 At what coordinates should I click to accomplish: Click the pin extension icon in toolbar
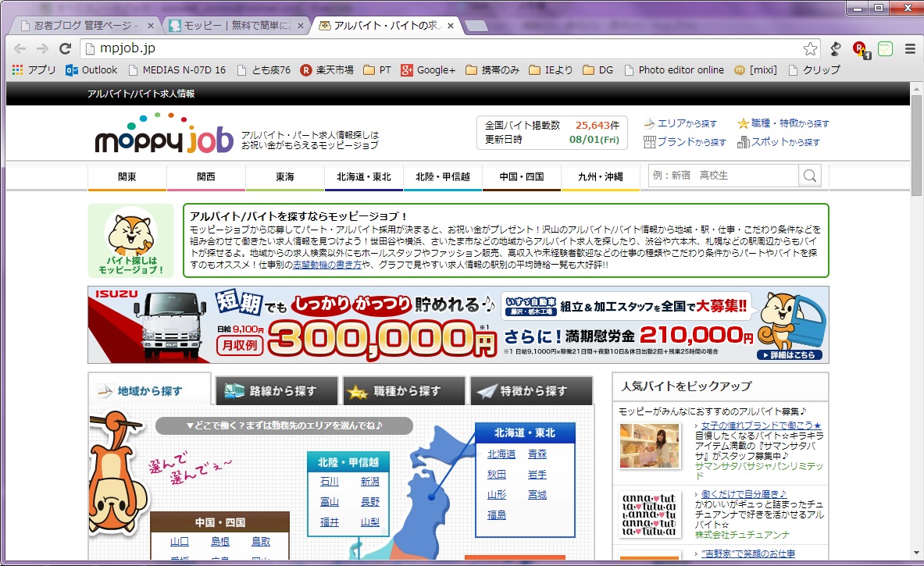836,49
